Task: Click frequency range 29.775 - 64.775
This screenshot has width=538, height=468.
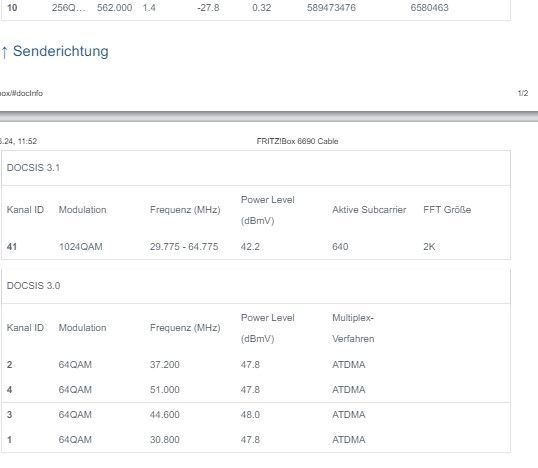Action: click(x=184, y=247)
